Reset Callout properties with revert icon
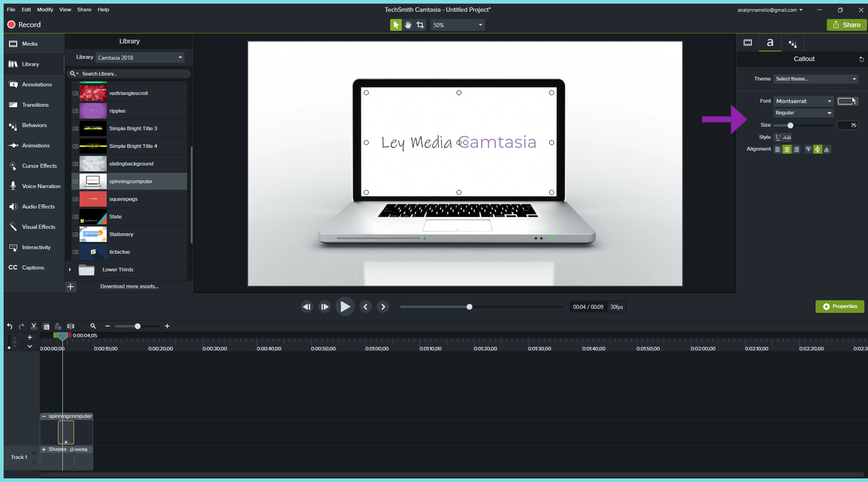This screenshot has height=482, width=868. (x=861, y=59)
